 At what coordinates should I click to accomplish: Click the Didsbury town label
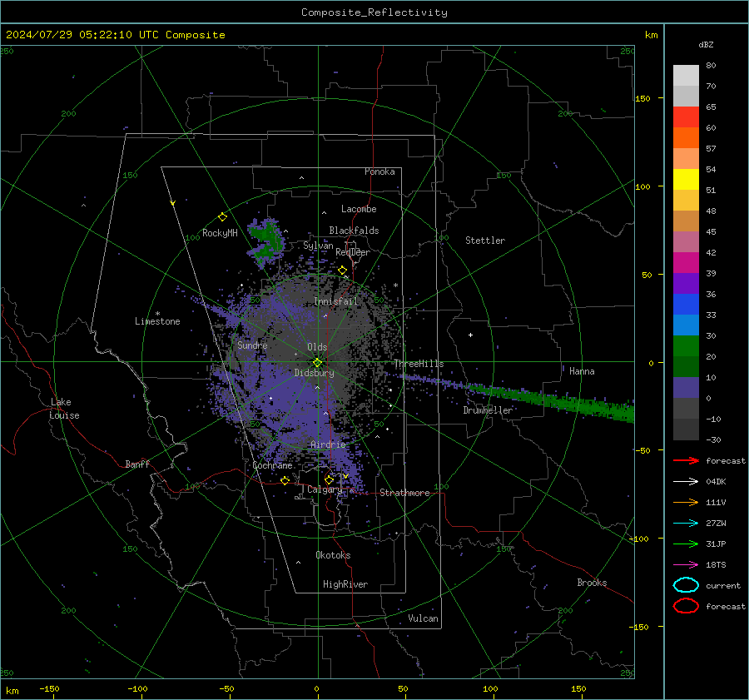tap(315, 373)
